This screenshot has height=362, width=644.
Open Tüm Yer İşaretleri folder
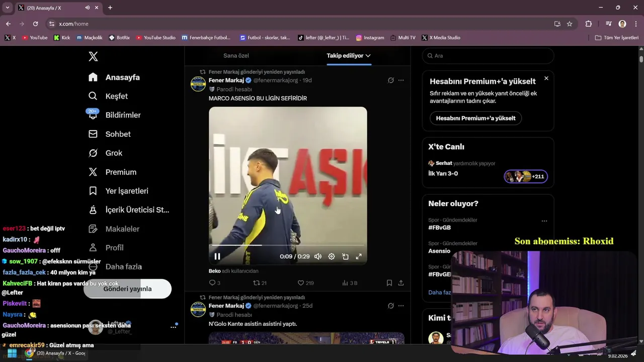tap(617, 38)
